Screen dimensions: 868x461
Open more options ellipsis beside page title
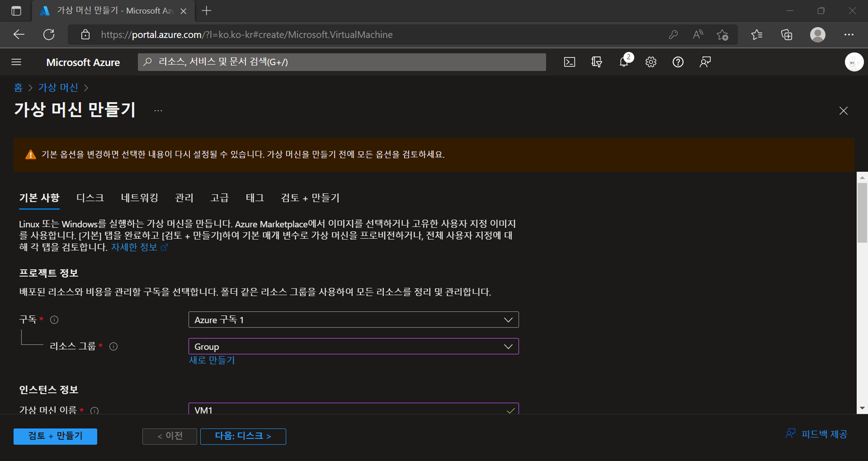click(158, 111)
